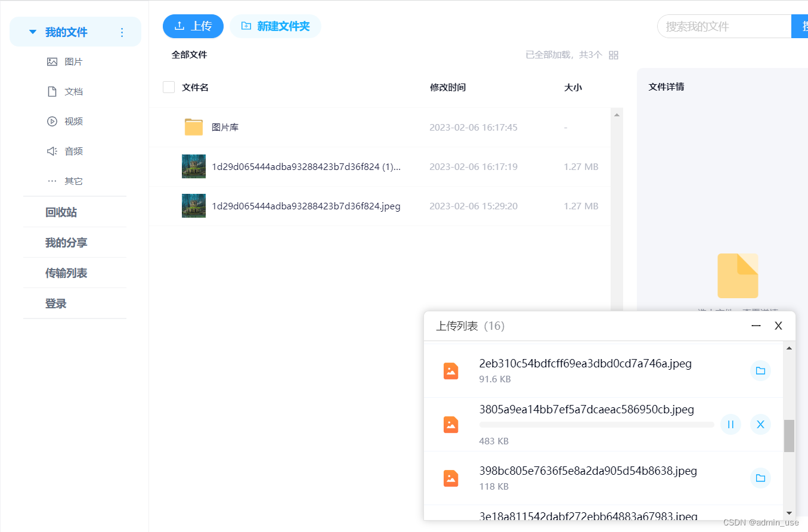Close the 上传列表 panel
Viewport: 808px width, 532px height.
[778, 326]
